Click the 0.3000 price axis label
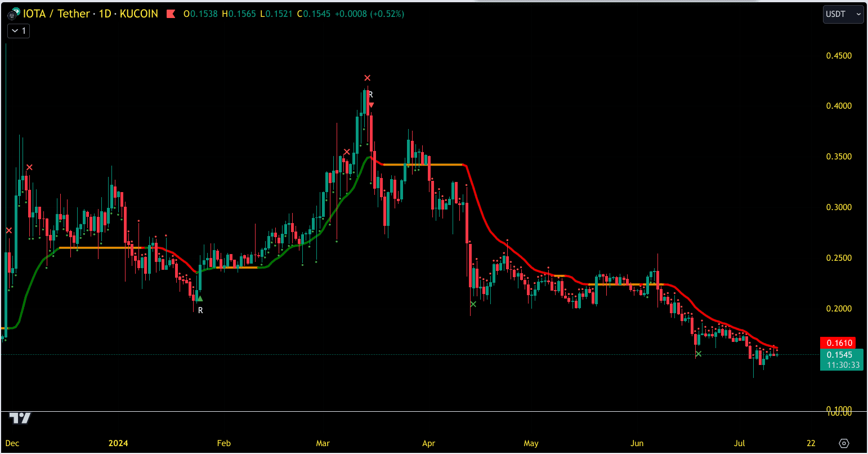Screen dimensions: 868x454 [x=839, y=207]
